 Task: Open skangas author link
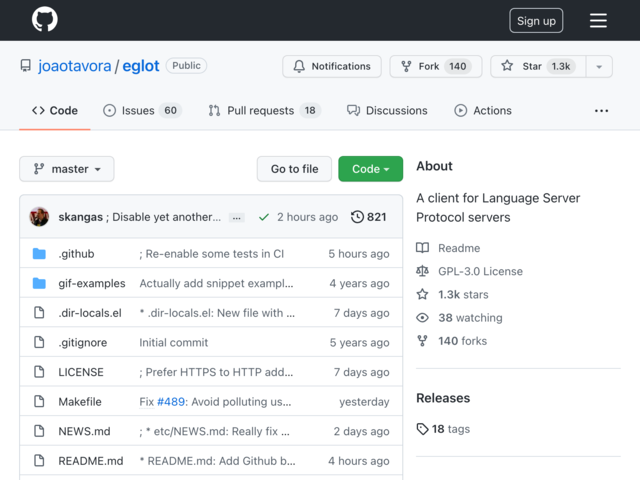point(80,217)
